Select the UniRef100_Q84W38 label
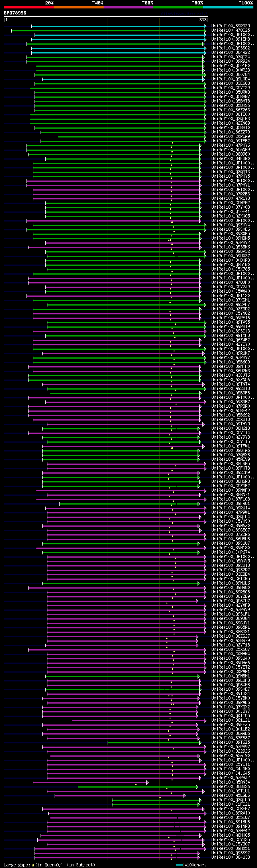Screen dimensions: 257x868 pos(230,857)
